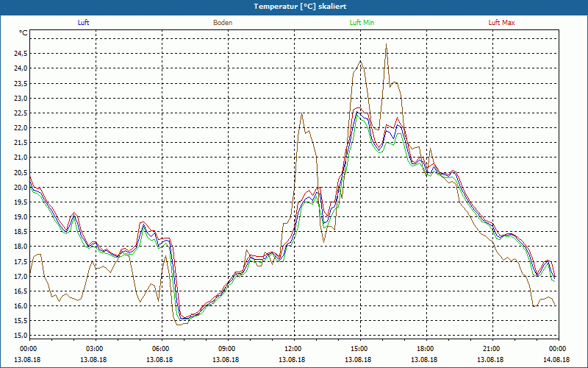Toggle the Luft Max series legend
The image size is (588, 368).
click(501, 23)
